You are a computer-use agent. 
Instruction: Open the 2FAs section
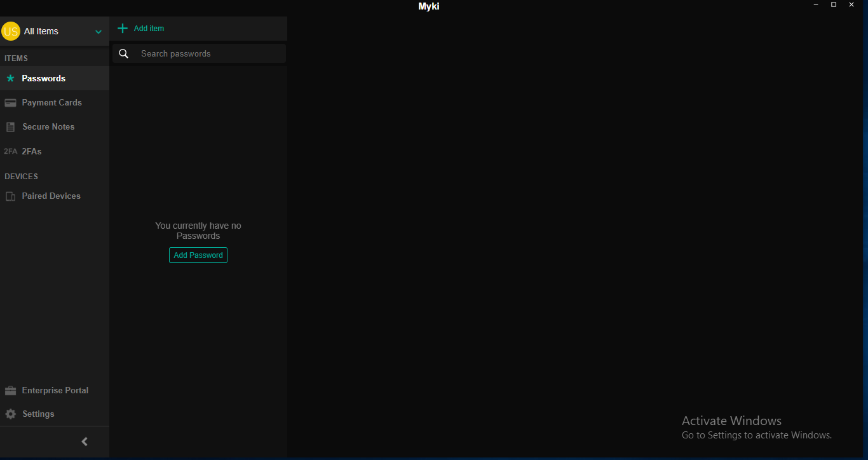point(55,151)
